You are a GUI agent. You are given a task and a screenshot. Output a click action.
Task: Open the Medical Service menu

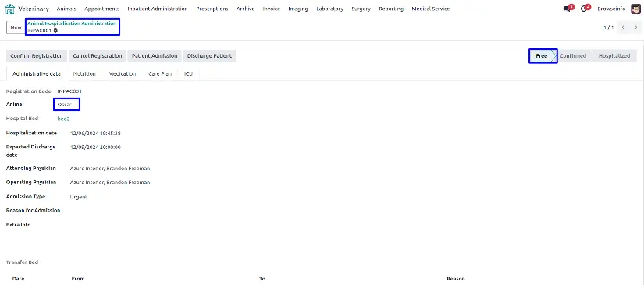click(x=430, y=9)
